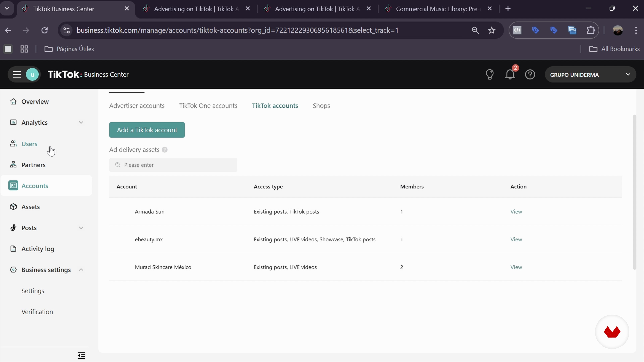
Task: Click the browser forward arrow
Action: [26, 31]
